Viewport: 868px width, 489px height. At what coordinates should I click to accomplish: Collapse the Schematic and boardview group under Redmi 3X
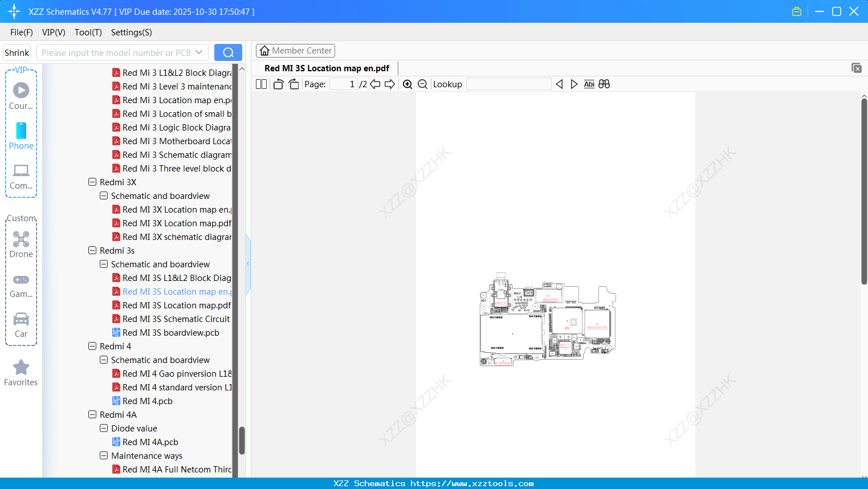coord(104,195)
